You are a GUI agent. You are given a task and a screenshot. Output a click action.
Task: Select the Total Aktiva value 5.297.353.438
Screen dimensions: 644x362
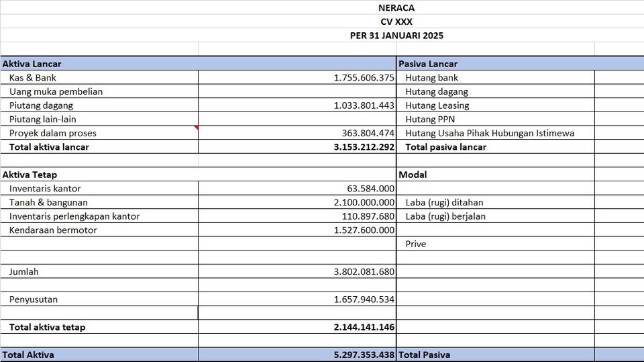coord(364,355)
